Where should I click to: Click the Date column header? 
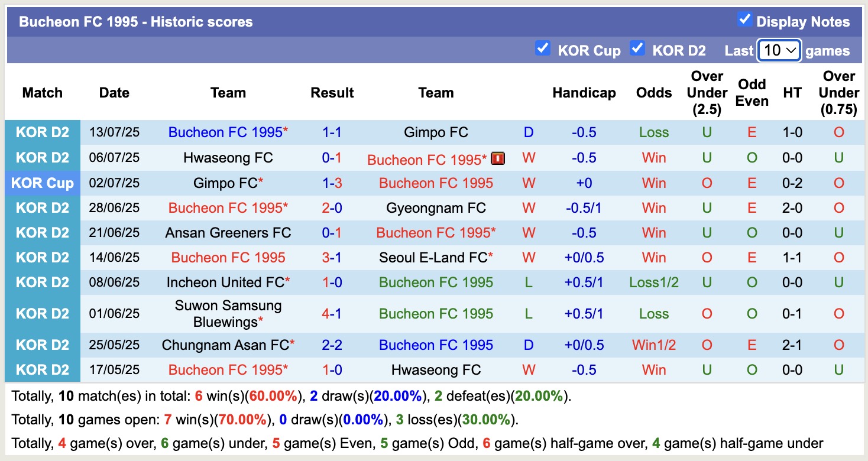(x=114, y=93)
